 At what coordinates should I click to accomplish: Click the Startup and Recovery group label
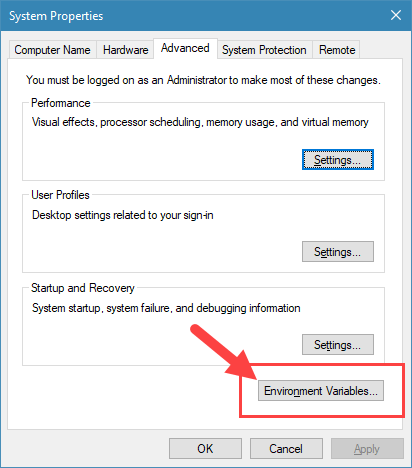click(x=83, y=288)
